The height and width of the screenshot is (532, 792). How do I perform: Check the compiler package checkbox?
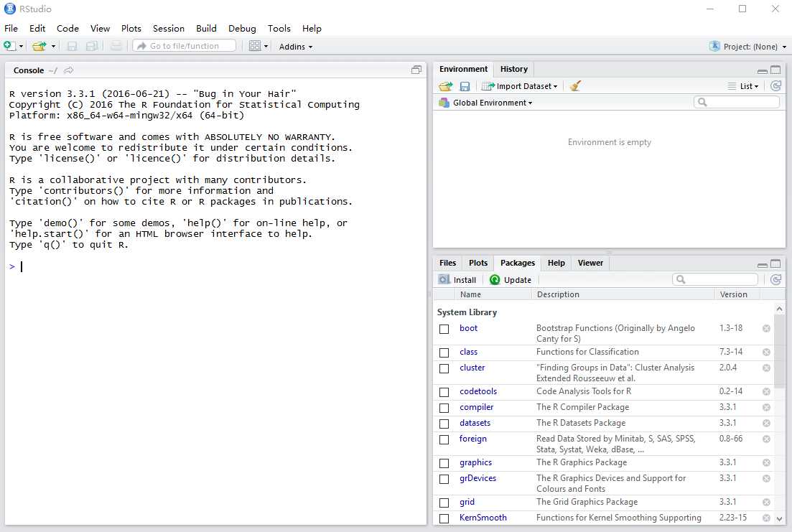(444, 408)
